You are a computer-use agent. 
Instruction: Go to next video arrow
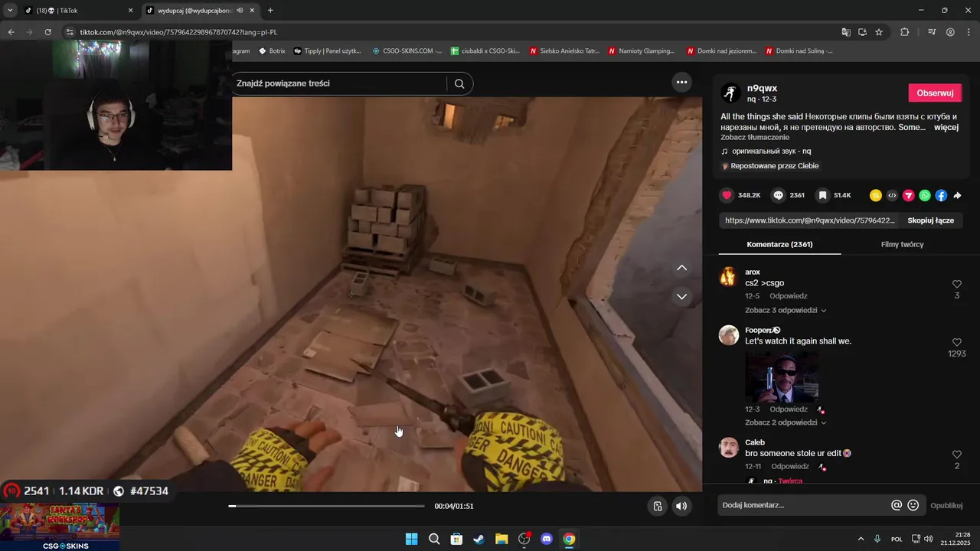click(x=681, y=296)
